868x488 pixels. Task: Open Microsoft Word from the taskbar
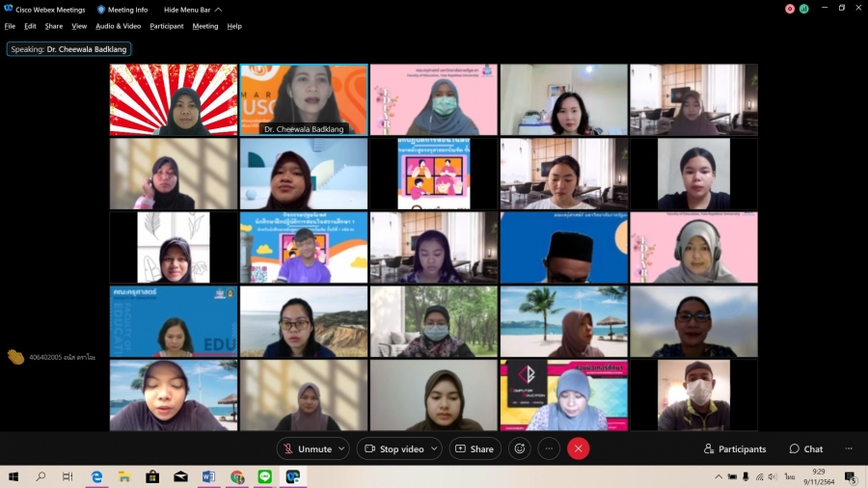coord(208,476)
